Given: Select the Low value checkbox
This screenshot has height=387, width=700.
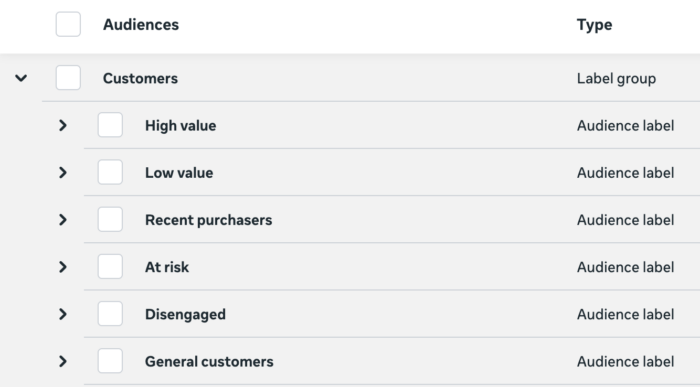Looking at the screenshot, I should tap(110, 172).
